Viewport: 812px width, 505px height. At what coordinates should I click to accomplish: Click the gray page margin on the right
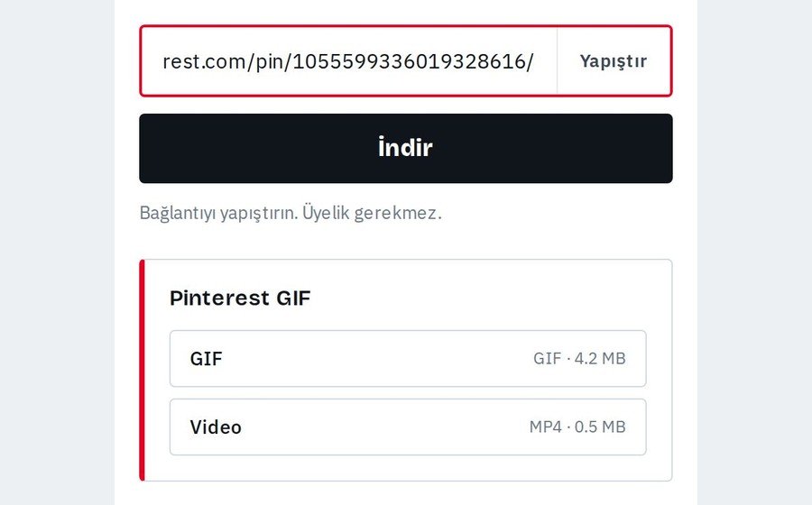point(754,252)
